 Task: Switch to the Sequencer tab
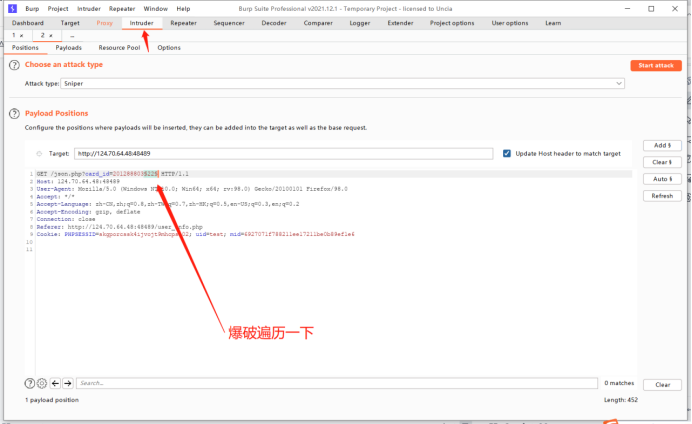229,23
